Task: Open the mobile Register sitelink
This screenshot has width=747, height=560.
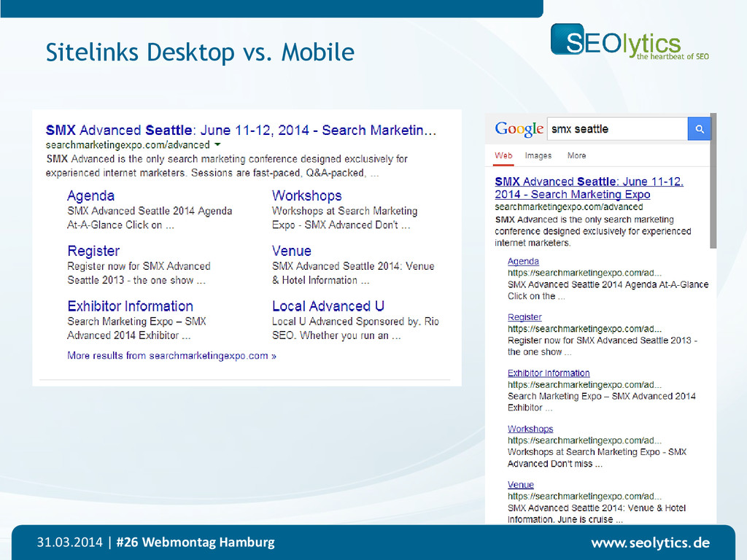Action: tap(525, 316)
